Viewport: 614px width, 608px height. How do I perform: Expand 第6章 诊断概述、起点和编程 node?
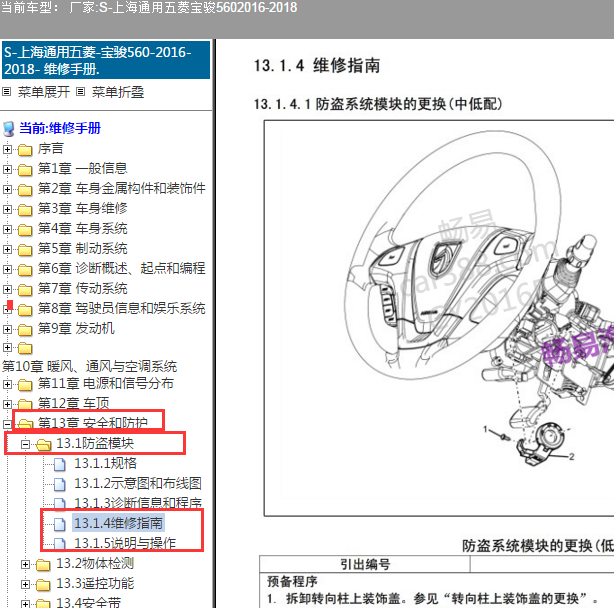point(7,269)
